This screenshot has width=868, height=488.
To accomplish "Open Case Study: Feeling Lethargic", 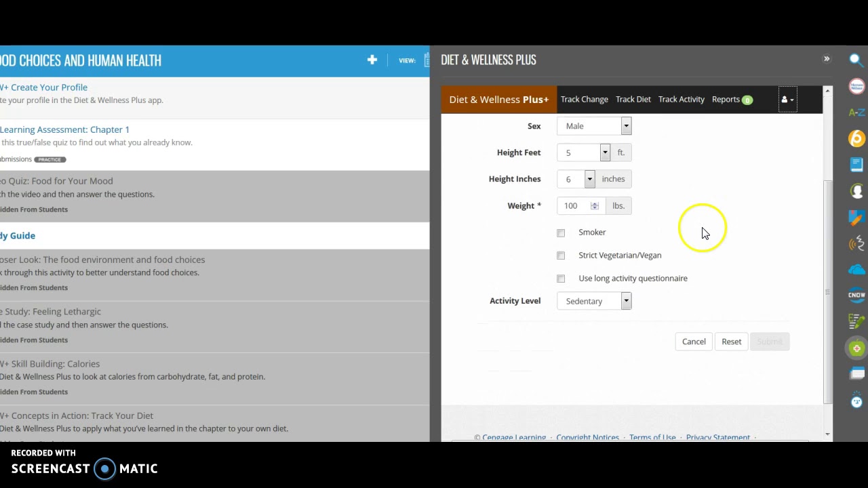I will (50, 312).
